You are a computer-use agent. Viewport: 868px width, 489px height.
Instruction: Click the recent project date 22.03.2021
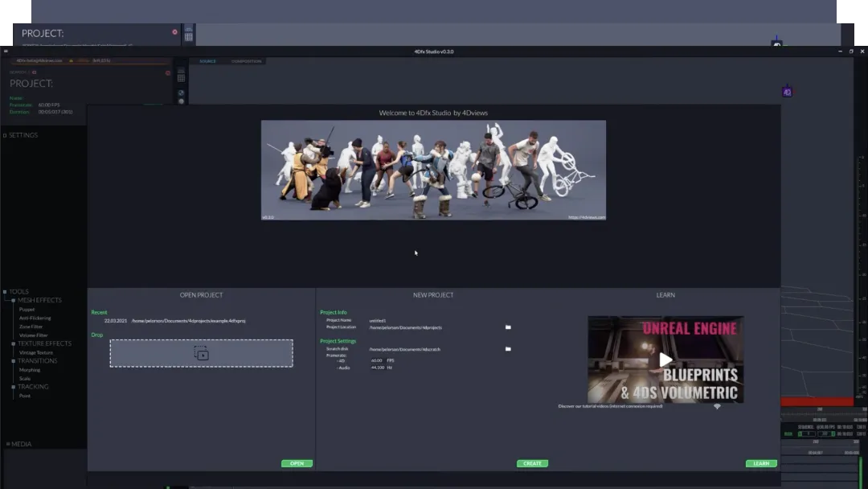115,321
